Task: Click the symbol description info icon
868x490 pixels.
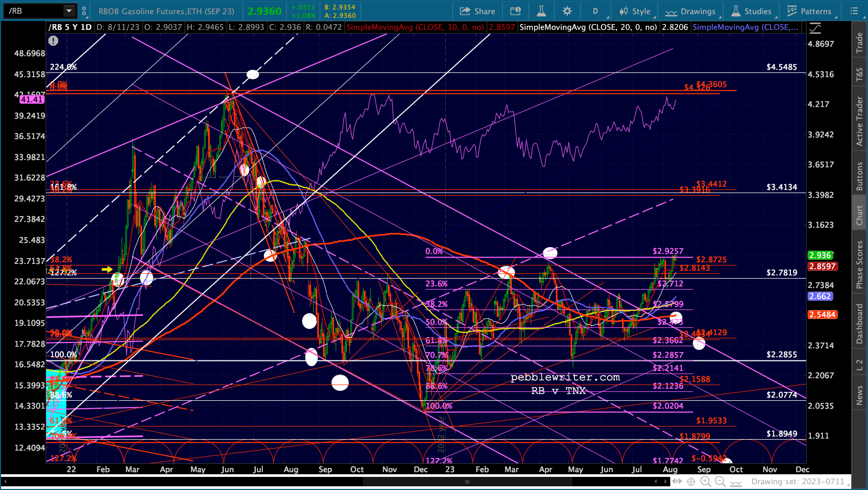Action: 516,11
